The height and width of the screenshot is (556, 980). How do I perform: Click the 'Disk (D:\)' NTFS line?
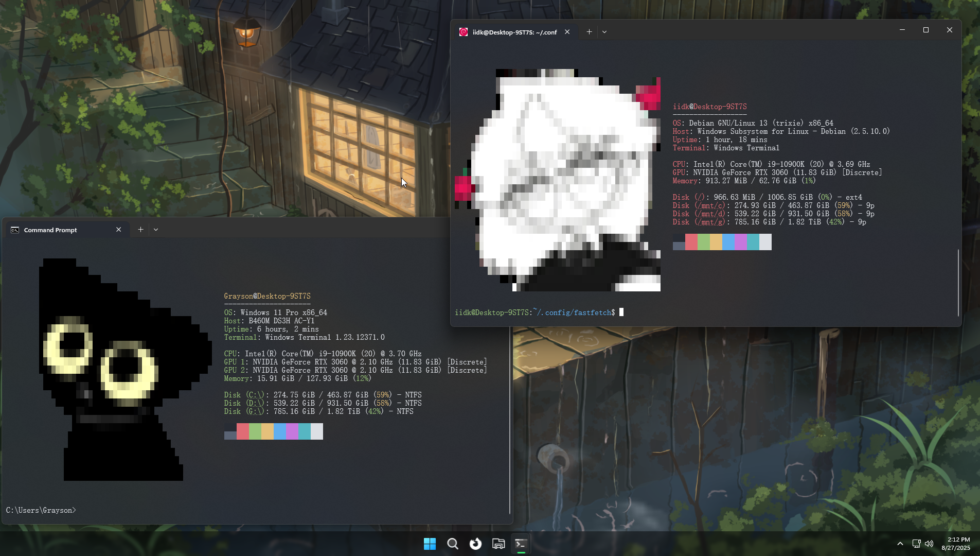pyautogui.click(x=323, y=403)
